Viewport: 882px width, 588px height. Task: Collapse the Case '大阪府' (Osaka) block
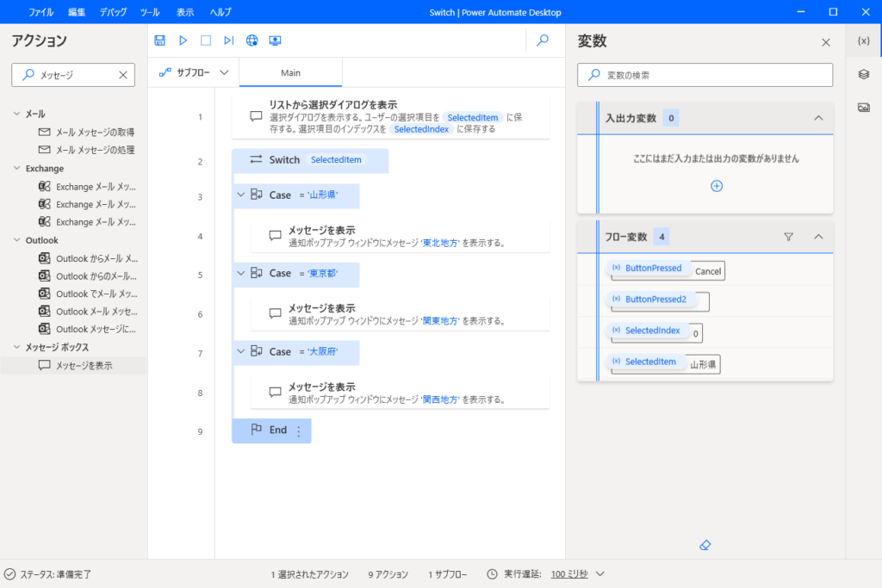241,350
